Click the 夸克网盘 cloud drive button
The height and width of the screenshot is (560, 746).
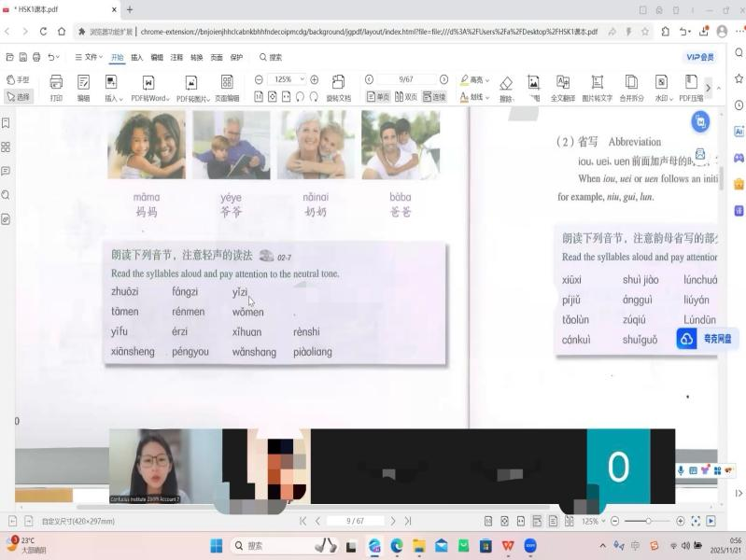tap(707, 339)
